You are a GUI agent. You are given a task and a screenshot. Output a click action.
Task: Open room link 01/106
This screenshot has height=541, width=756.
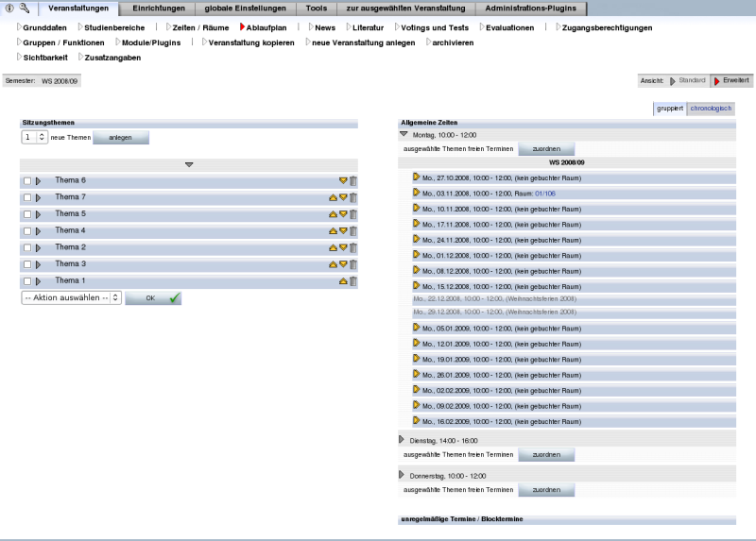pyautogui.click(x=544, y=193)
